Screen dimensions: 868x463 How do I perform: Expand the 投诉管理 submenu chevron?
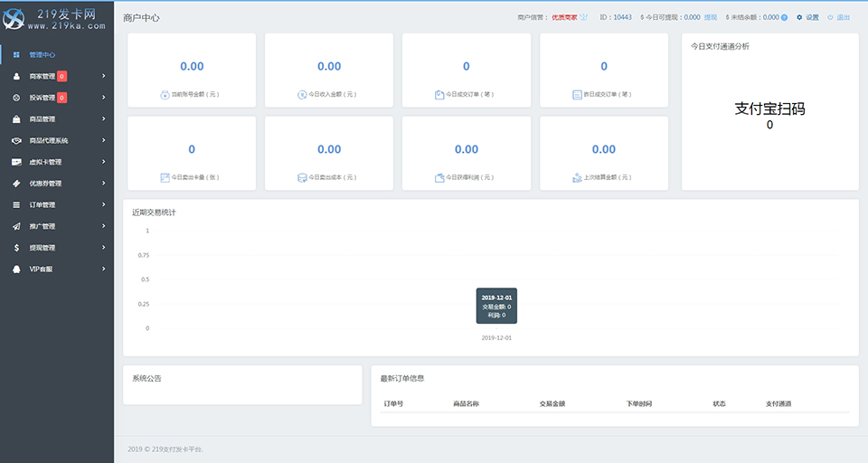[104, 98]
